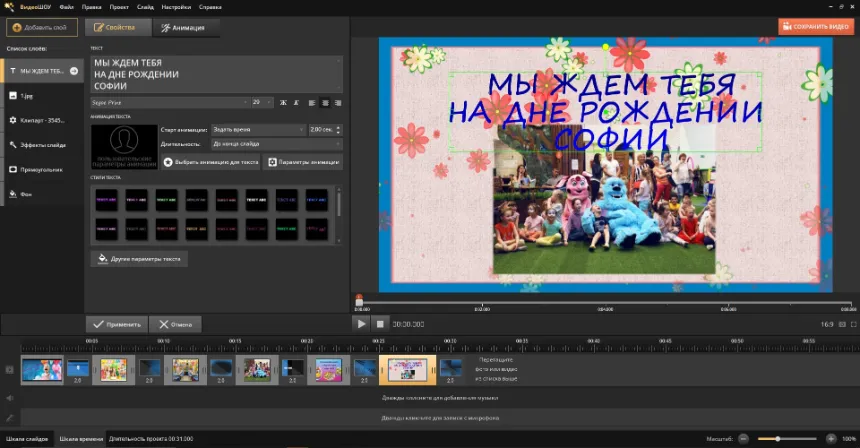Viewport: 860px width, 448px height.
Task: Toggle italic (К) text formatting
Action: click(x=296, y=102)
